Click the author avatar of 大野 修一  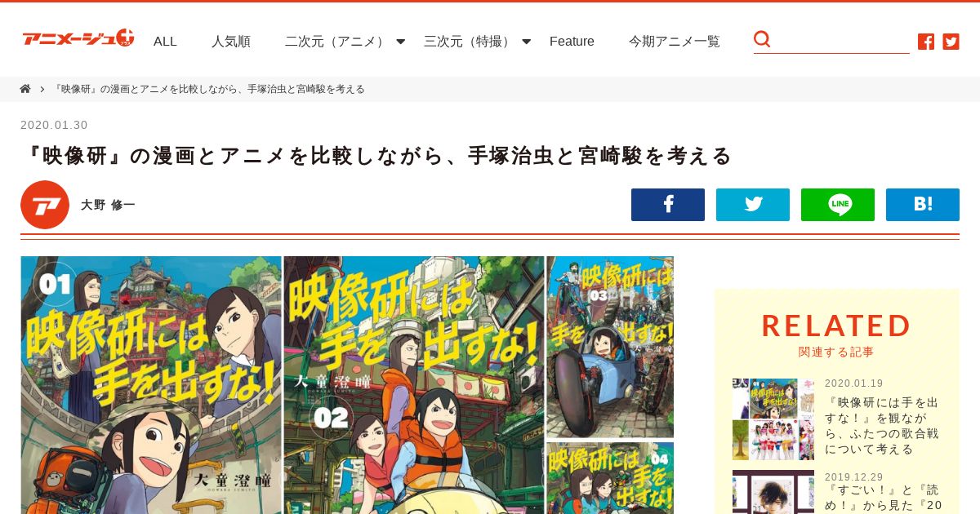point(45,205)
